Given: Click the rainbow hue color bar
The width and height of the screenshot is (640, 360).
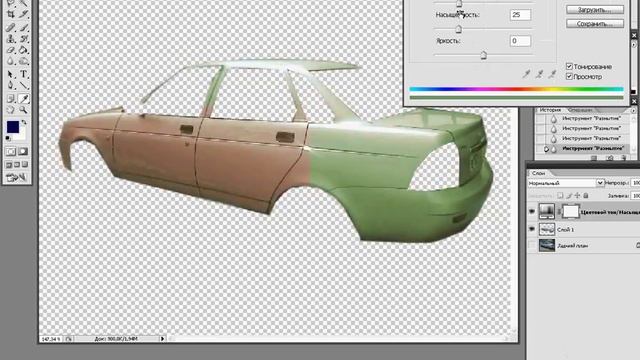Looking at the screenshot, I should click(x=516, y=89).
